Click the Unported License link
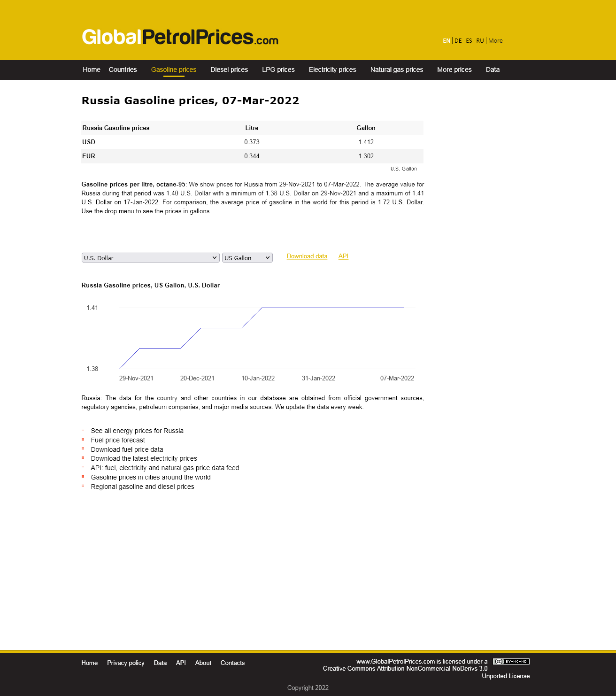The image size is (616, 696). [x=506, y=676]
